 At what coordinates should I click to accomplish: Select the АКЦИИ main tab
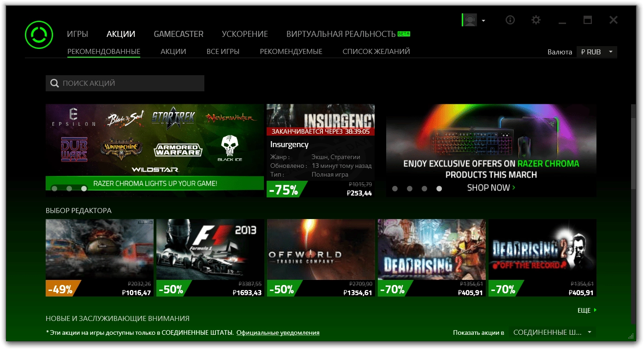click(121, 34)
